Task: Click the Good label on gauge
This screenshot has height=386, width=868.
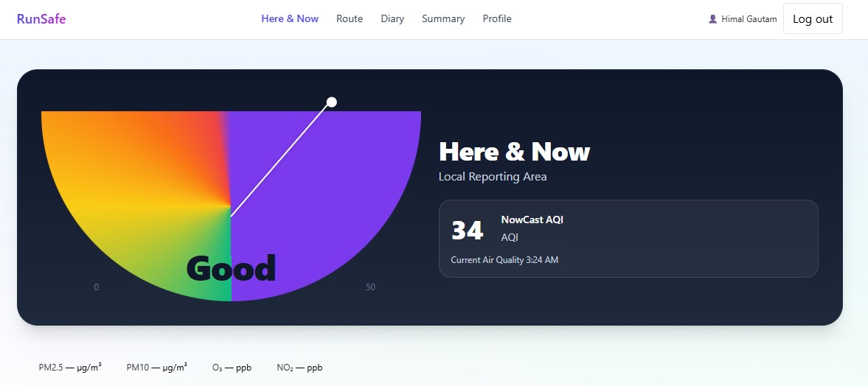Action: 231,268
